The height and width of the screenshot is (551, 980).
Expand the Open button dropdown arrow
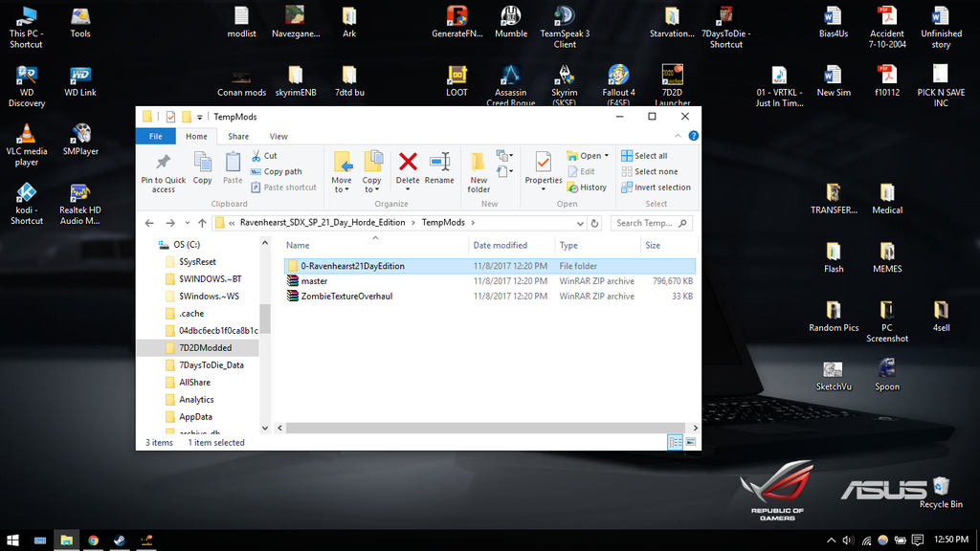(x=606, y=156)
